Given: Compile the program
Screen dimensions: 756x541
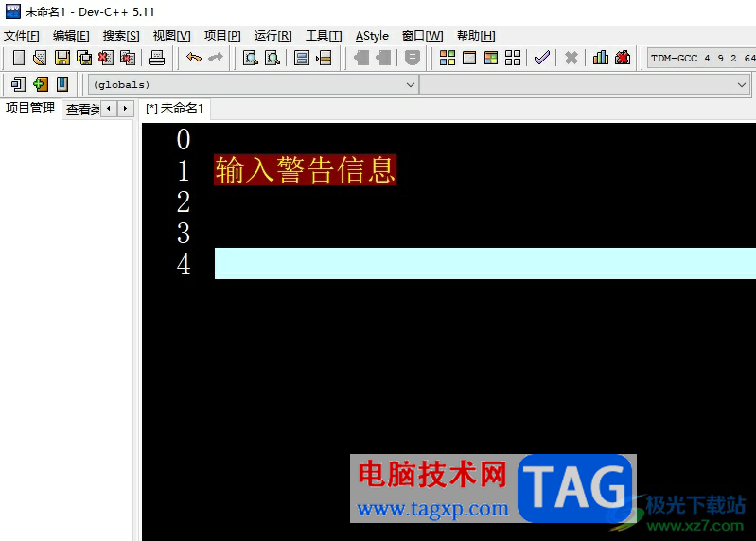Looking at the screenshot, I should (448, 58).
